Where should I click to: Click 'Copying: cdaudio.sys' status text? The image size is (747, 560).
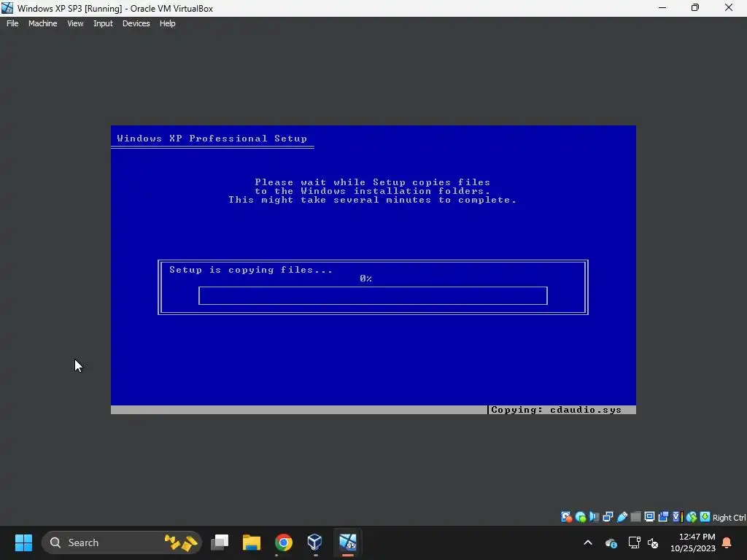click(x=556, y=410)
